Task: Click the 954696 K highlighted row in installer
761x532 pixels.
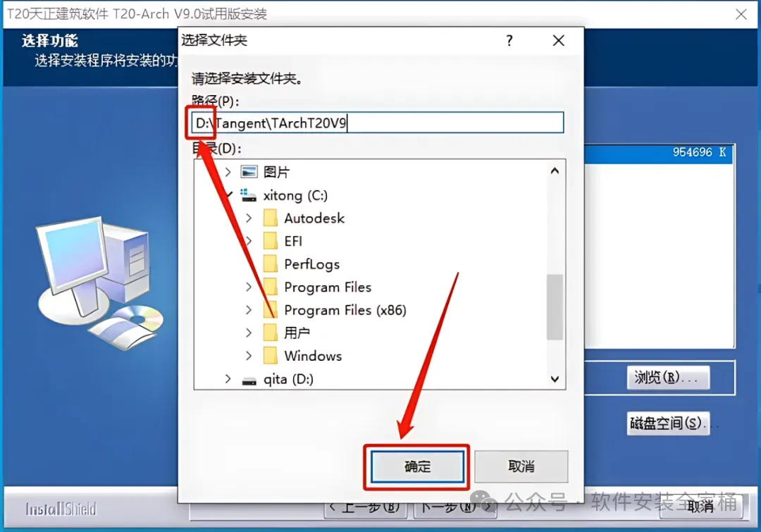Action: point(658,152)
